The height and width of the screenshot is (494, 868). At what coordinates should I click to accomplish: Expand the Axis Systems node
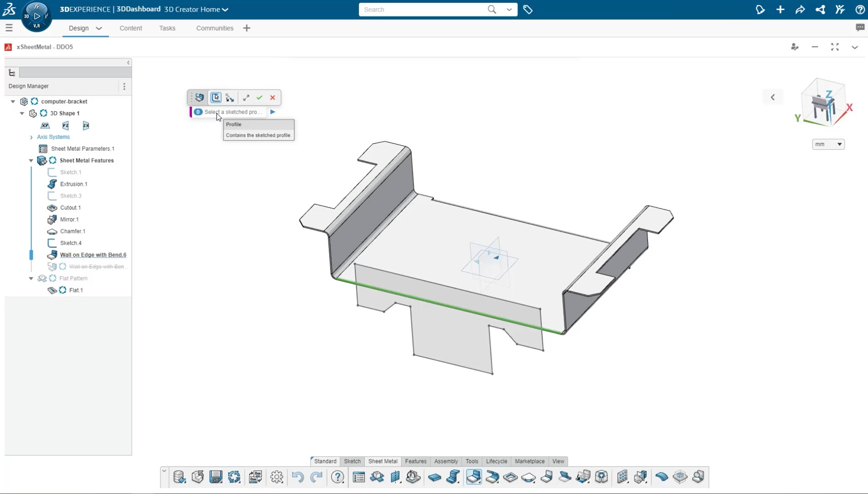tap(31, 137)
